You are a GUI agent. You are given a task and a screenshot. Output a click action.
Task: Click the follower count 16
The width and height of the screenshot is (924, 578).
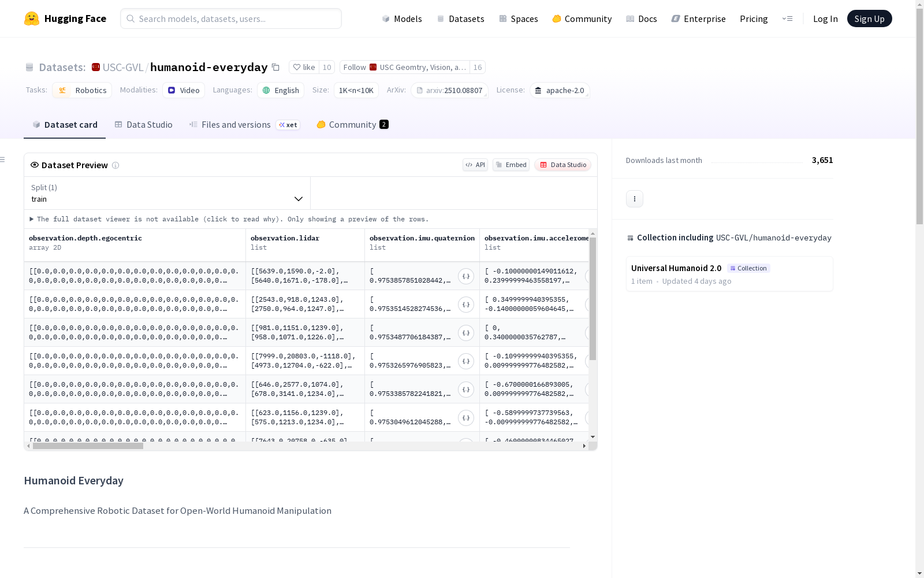[478, 68]
